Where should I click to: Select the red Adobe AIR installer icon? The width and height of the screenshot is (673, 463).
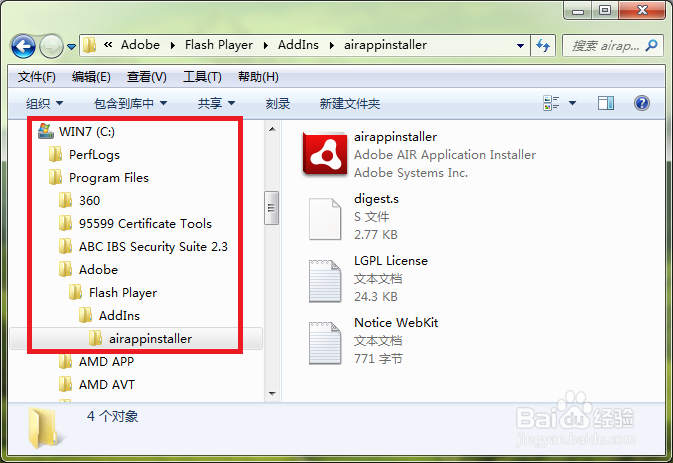[325, 154]
